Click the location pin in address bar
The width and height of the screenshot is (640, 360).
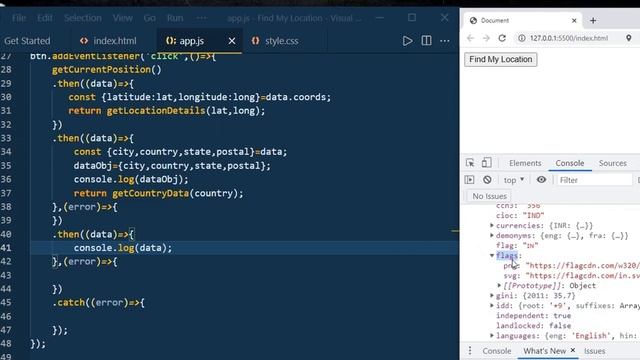(x=629, y=38)
